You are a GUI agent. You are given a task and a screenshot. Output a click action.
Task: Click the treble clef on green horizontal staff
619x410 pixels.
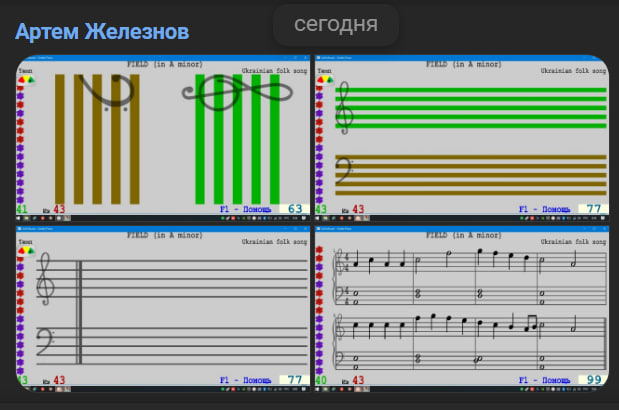pos(346,107)
